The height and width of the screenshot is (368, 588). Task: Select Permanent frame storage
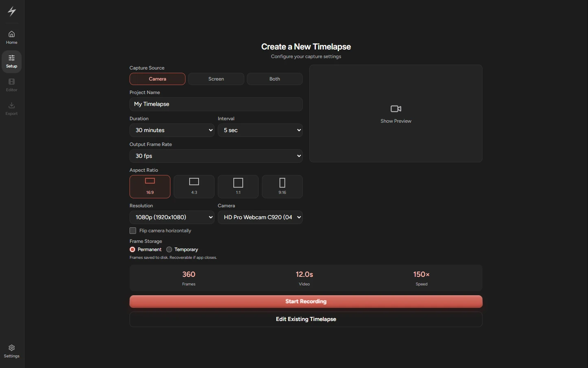(132, 249)
